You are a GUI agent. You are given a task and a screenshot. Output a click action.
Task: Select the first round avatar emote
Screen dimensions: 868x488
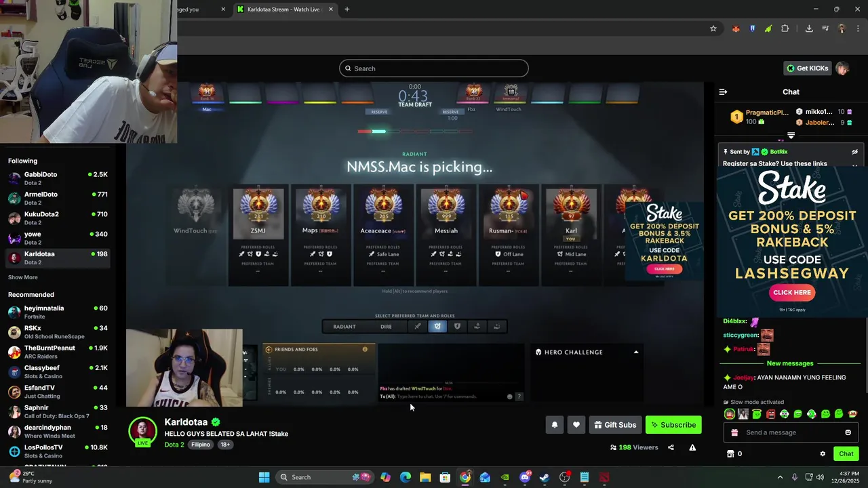coord(729,413)
